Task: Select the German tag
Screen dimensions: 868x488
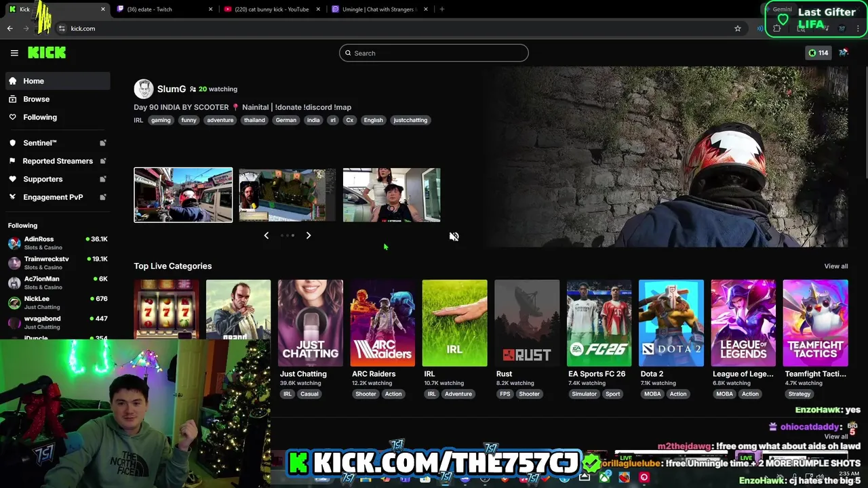Action: pos(286,120)
